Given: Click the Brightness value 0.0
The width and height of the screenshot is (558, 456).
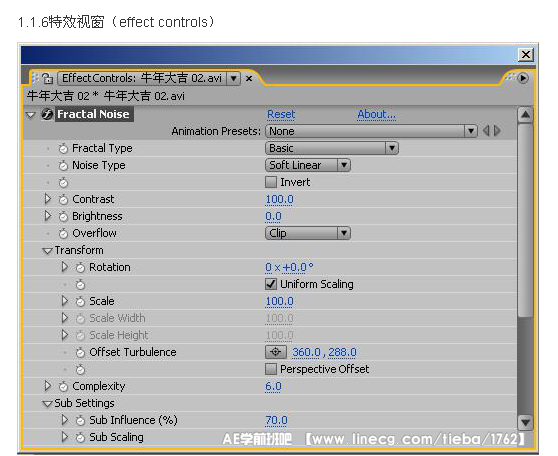Looking at the screenshot, I should (273, 216).
